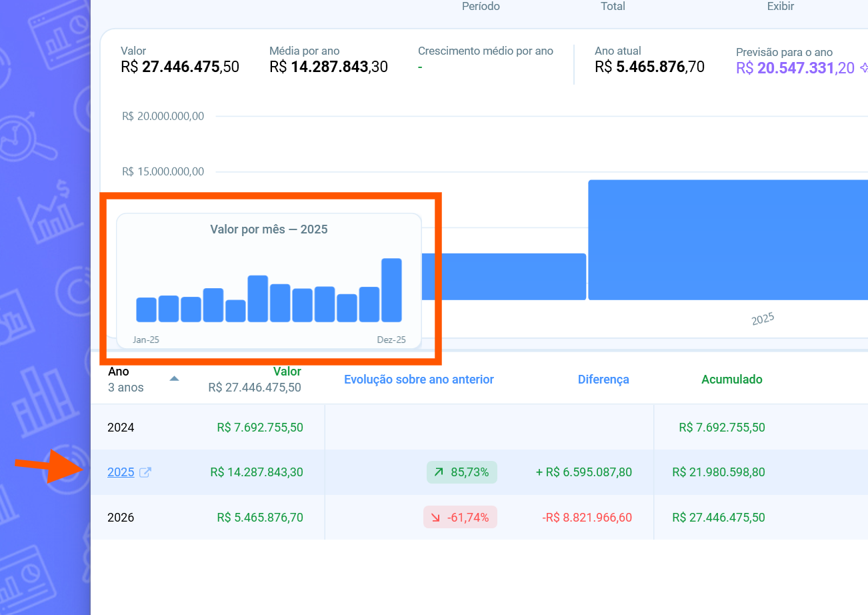Open the Exibir option label
The height and width of the screenshot is (615, 868).
point(780,7)
